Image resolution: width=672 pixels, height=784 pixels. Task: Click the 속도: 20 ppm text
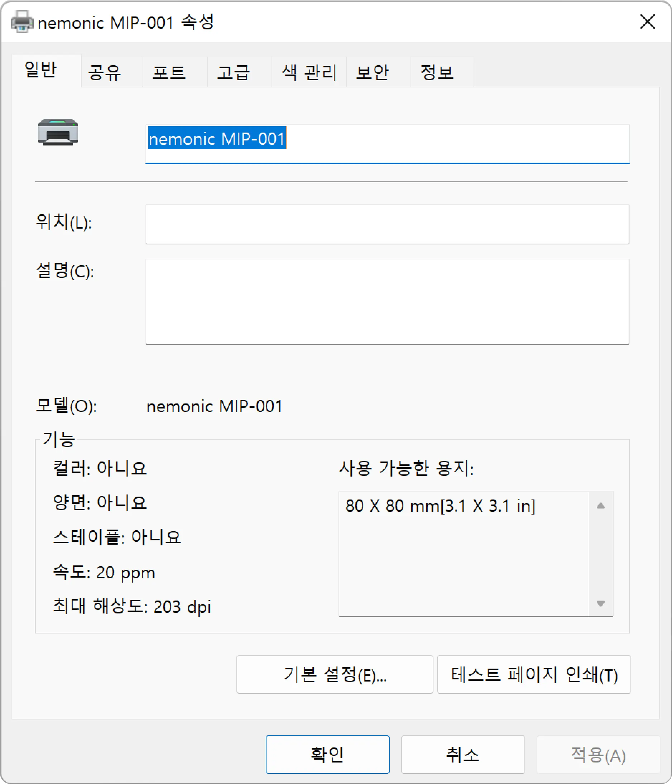[104, 572]
